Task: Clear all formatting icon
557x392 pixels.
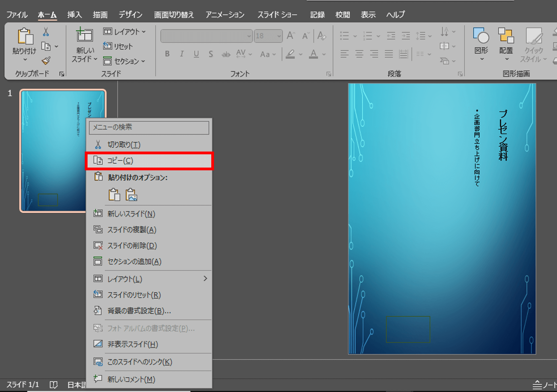Action: (321, 36)
